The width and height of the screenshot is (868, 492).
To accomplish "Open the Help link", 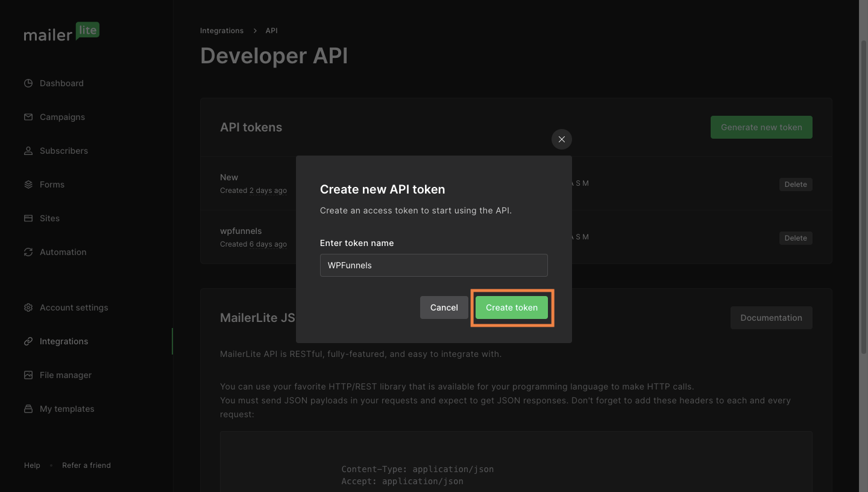I will pyautogui.click(x=32, y=465).
